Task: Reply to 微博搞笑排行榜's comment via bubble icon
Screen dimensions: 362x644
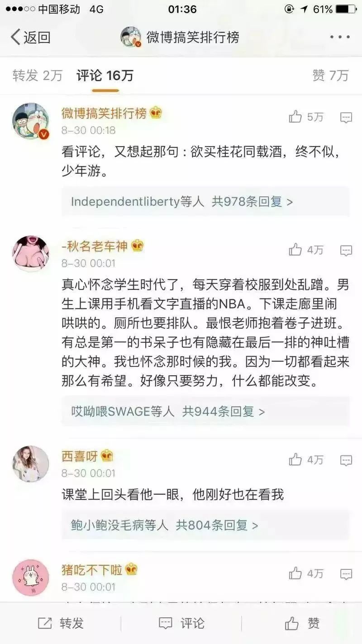Action: [346, 118]
